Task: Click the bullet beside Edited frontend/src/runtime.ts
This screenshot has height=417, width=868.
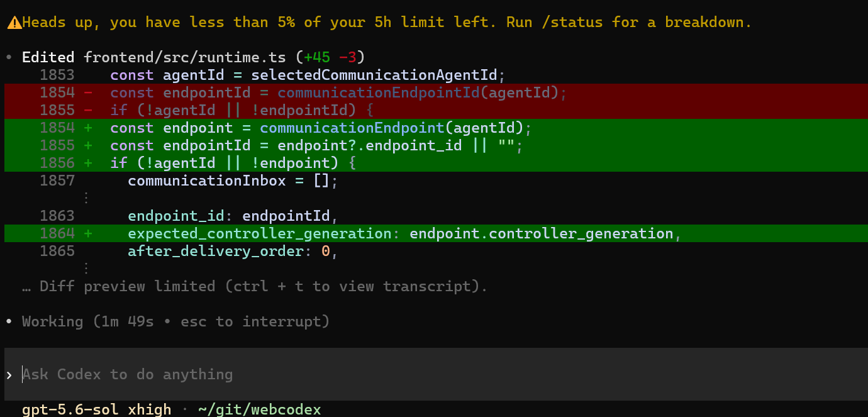Action: point(9,57)
